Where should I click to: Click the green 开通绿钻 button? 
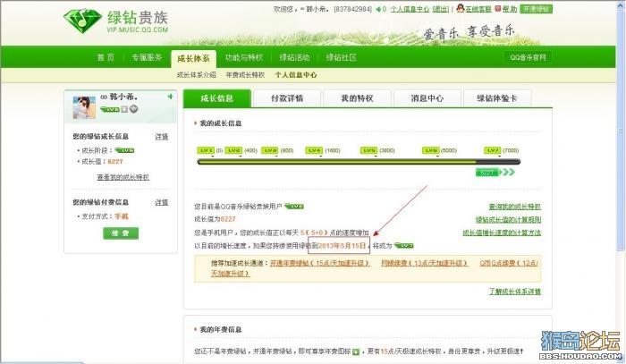tap(537, 9)
